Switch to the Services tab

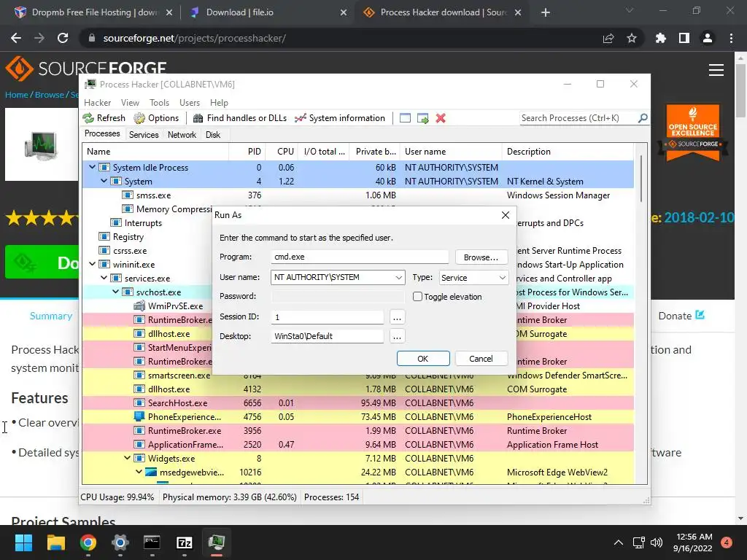coord(144,135)
